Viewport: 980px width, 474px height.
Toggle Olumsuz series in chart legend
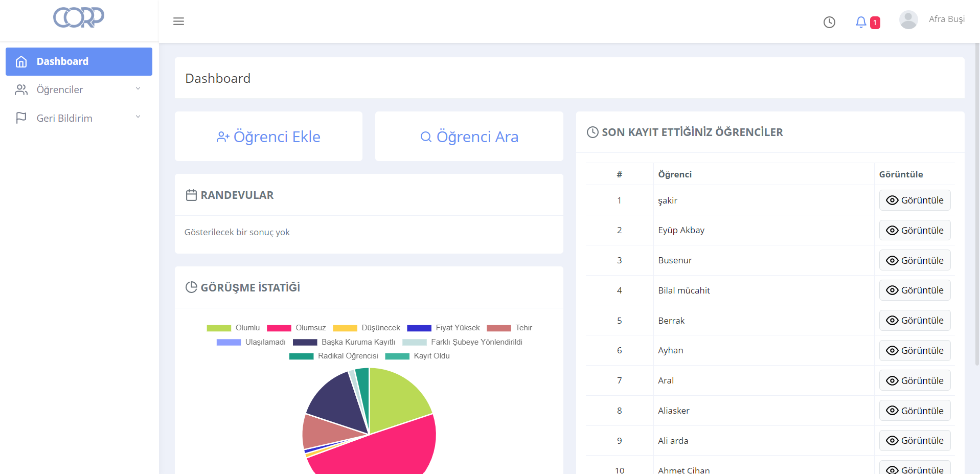point(296,328)
